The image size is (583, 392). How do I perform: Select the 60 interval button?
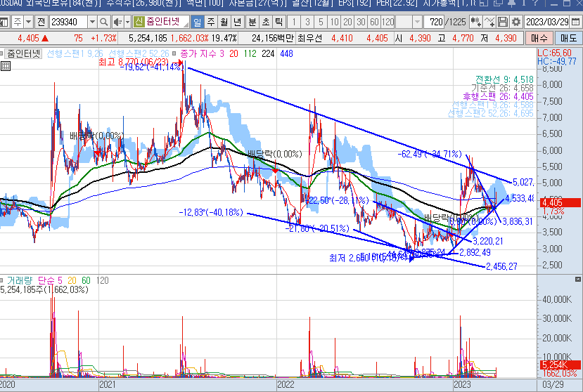(374, 22)
